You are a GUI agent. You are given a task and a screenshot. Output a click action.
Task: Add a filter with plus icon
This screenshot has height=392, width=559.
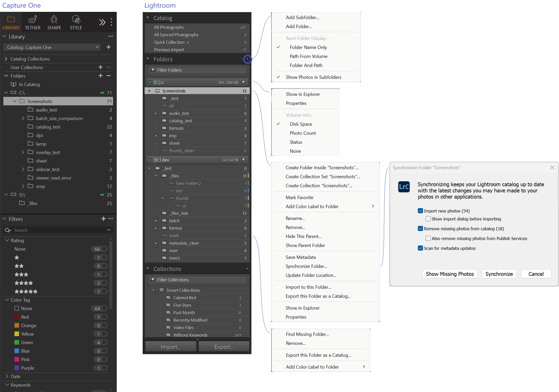click(103, 219)
